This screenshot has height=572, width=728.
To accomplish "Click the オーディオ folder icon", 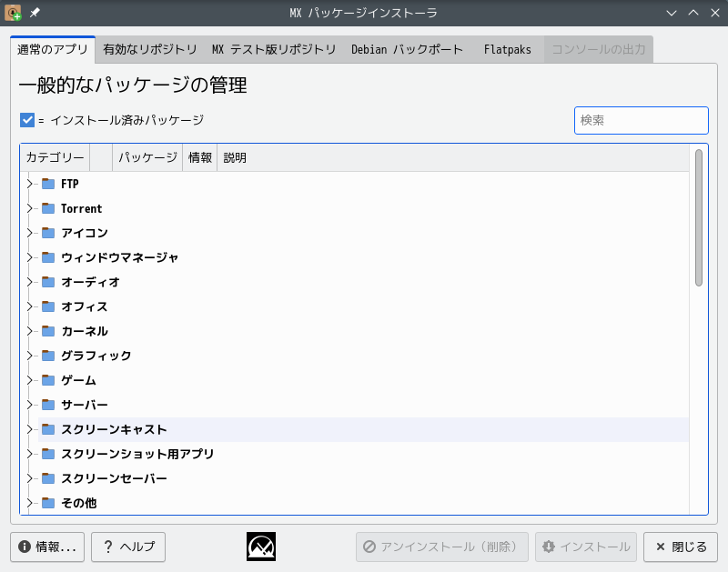I will 48,282.
